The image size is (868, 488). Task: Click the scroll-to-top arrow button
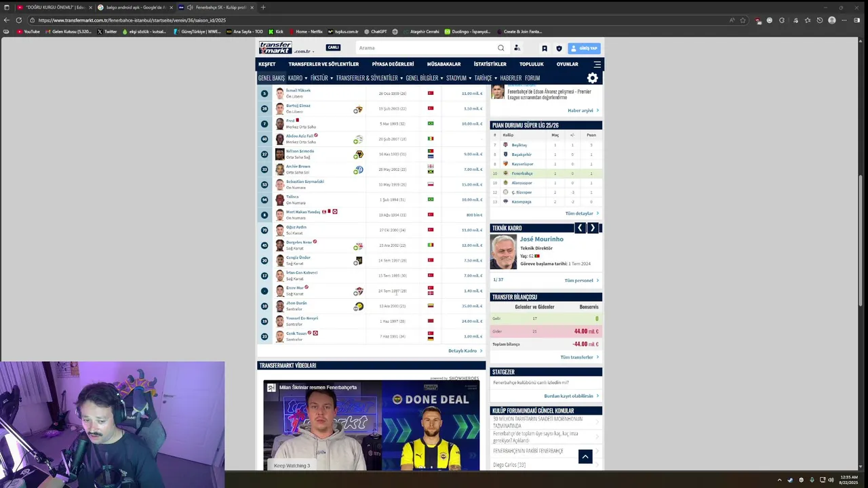585,457
